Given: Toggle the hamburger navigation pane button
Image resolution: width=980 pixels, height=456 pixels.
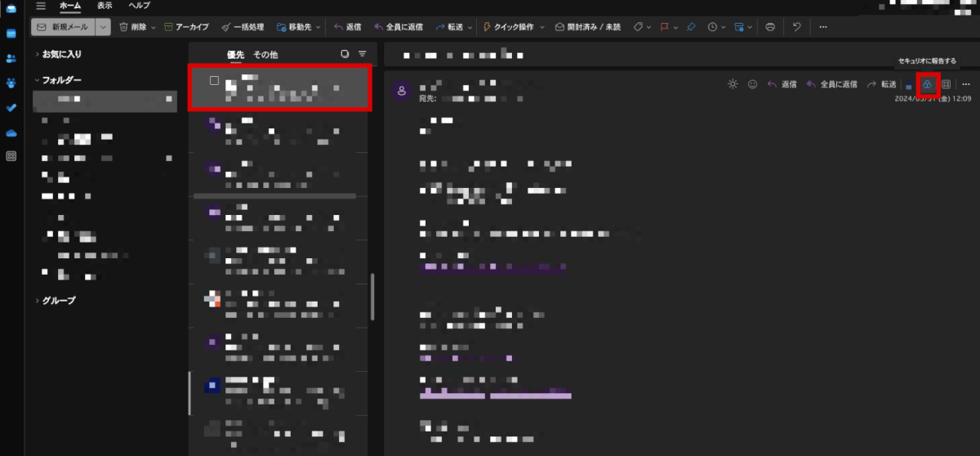Looking at the screenshot, I should (x=41, y=6).
